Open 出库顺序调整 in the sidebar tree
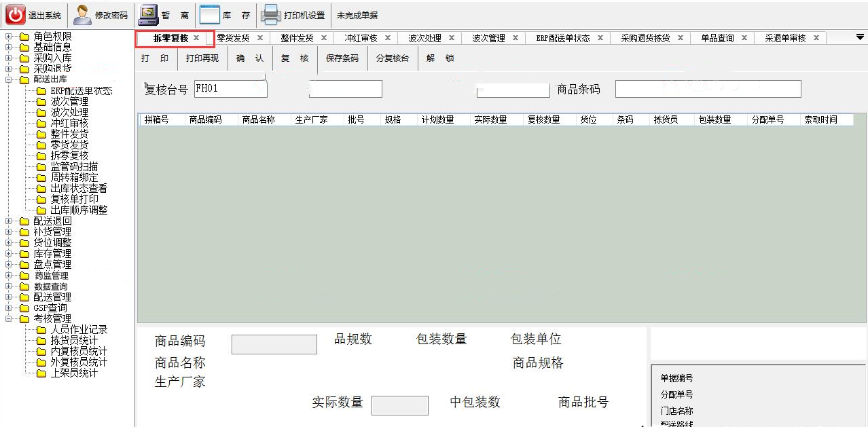The width and height of the screenshot is (868, 427). 79,210
